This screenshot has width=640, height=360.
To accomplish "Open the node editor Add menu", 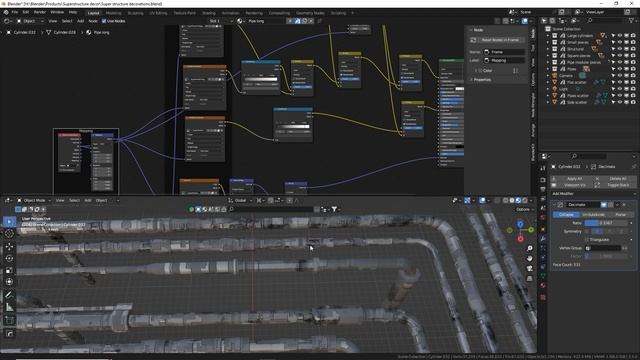I will click(80, 21).
